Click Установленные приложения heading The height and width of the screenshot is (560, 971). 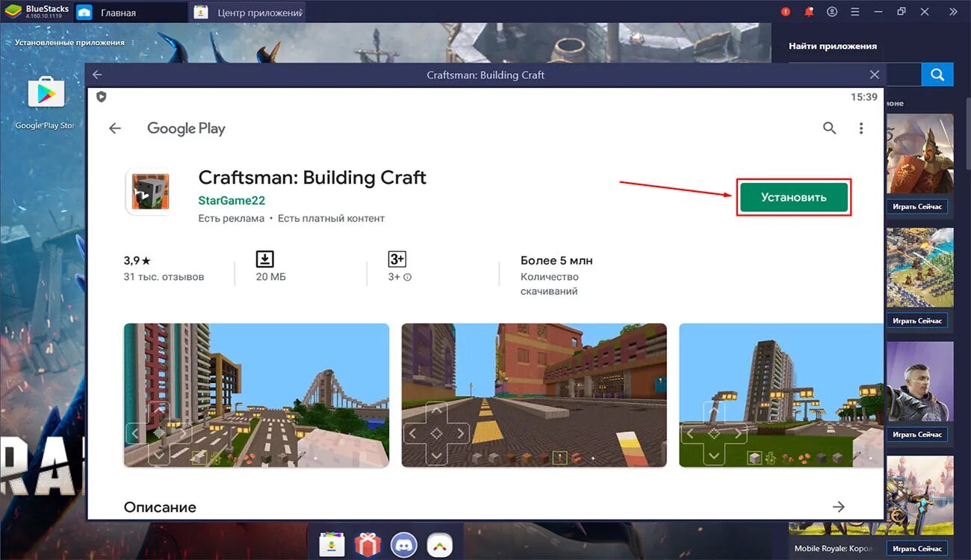[69, 43]
